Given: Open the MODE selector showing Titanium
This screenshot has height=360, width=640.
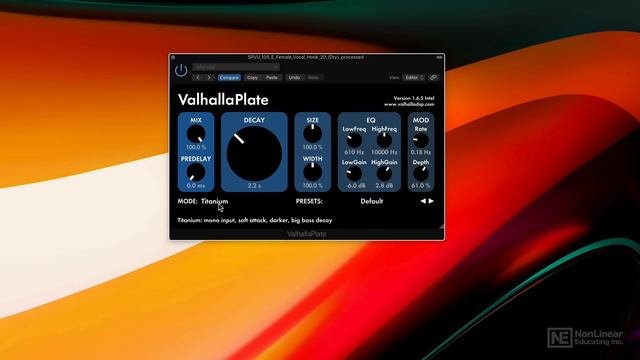Looking at the screenshot, I should [215, 201].
